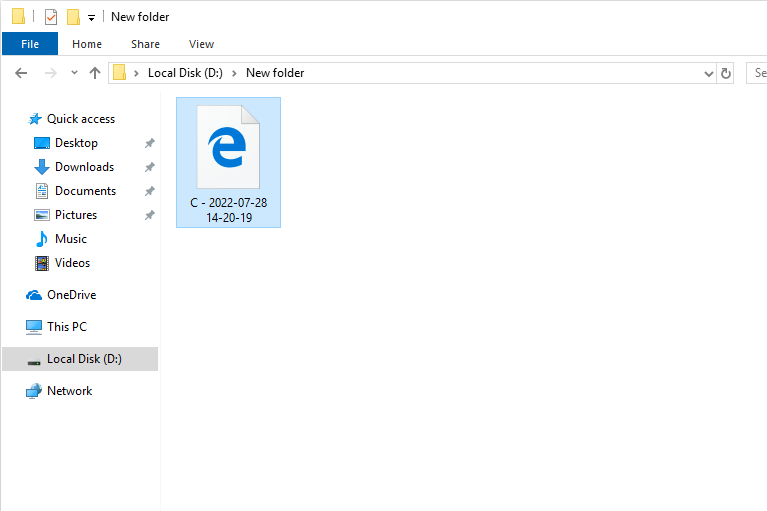Go up one folder level
This screenshot has height=511, width=767.
(95, 73)
